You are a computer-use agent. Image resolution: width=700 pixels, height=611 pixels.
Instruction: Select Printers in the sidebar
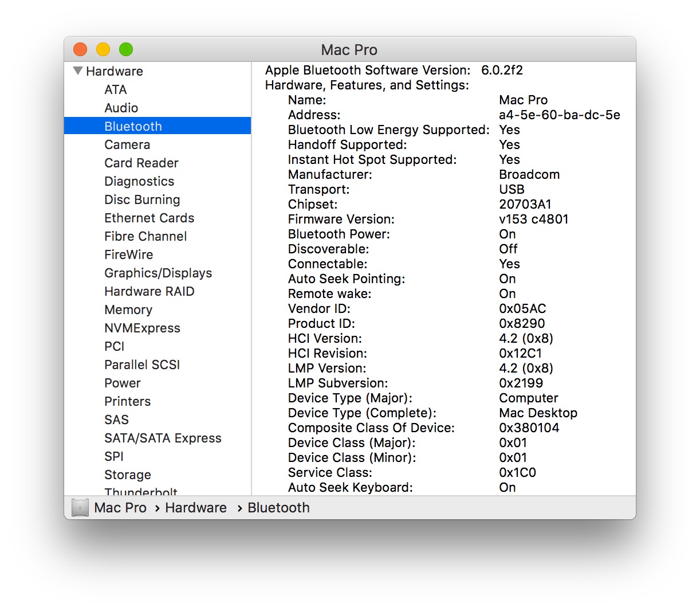(128, 401)
